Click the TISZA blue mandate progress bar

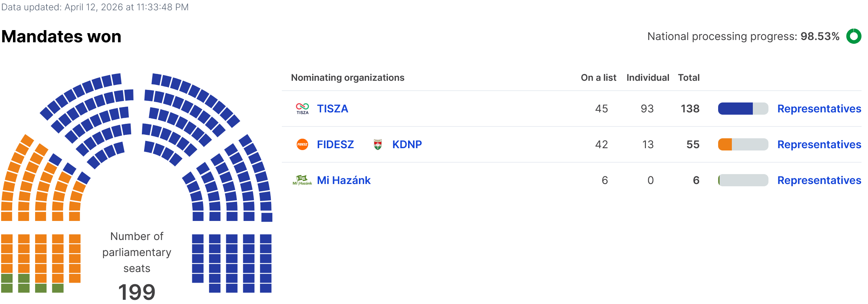[743, 109]
